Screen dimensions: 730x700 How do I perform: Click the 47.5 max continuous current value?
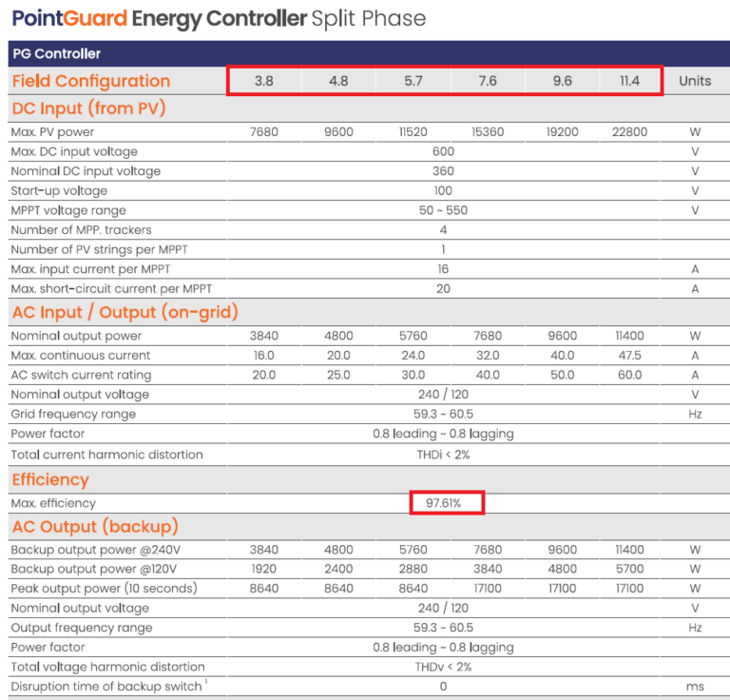(x=629, y=356)
